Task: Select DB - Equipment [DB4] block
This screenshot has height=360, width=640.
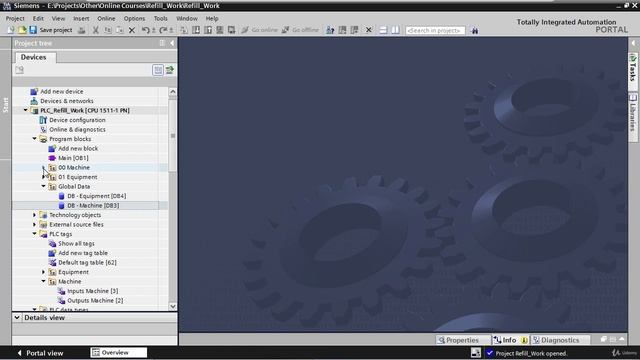Action: tap(96, 196)
